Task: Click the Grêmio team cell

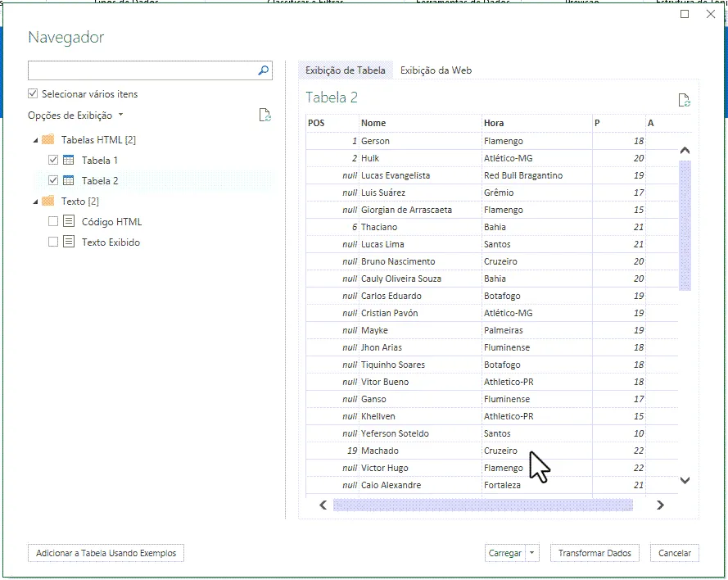Action: click(537, 193)
